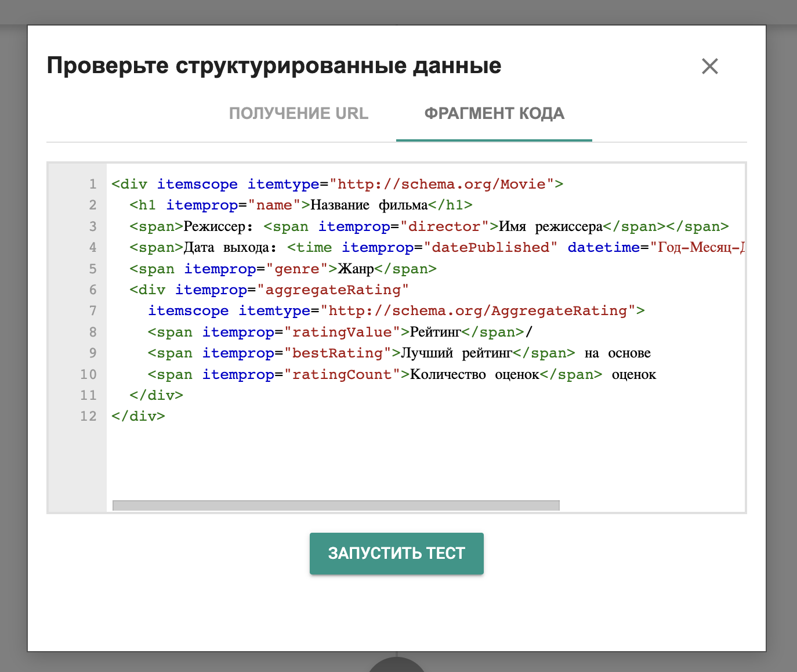Click the empty editor area below line 12
This screenshot has height=672, width=797.
coord(406,458)
